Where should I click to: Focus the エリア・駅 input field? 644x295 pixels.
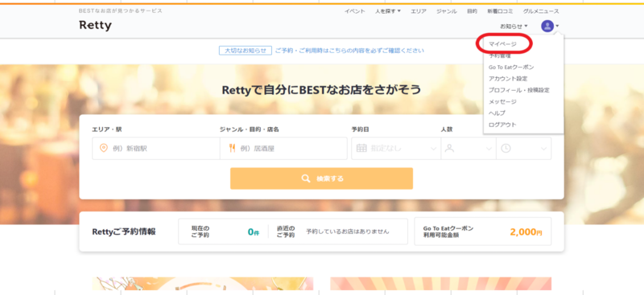click(x=156, y=148)
